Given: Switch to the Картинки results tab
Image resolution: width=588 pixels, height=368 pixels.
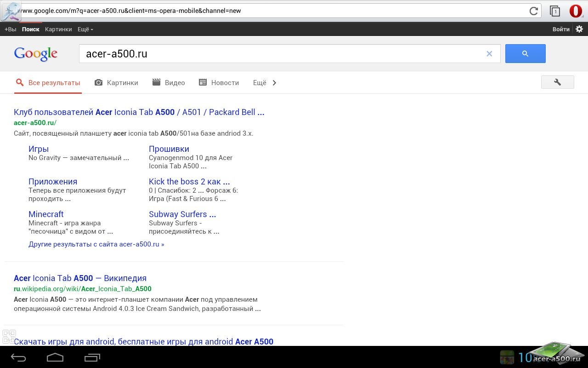Looking at the screenshot, I should click(117, 83).
